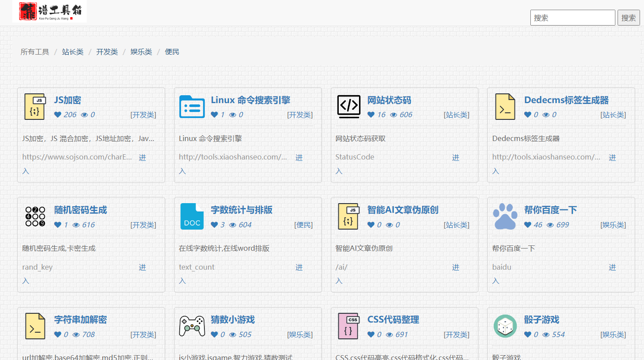This screenshot has width=644, height=360.
Task: Open the Linux 命令搜索引擎 title link
Action: [250, 100]
